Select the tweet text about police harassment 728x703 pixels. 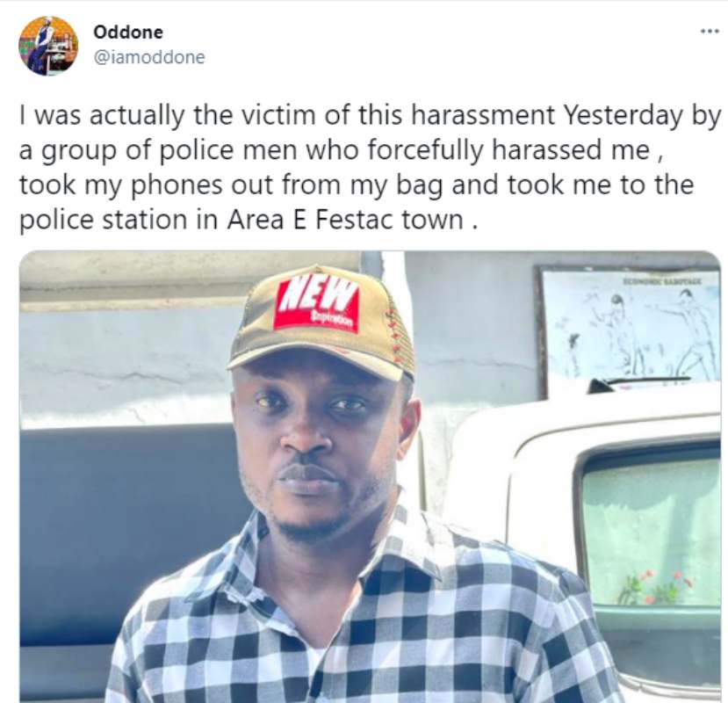351,163
